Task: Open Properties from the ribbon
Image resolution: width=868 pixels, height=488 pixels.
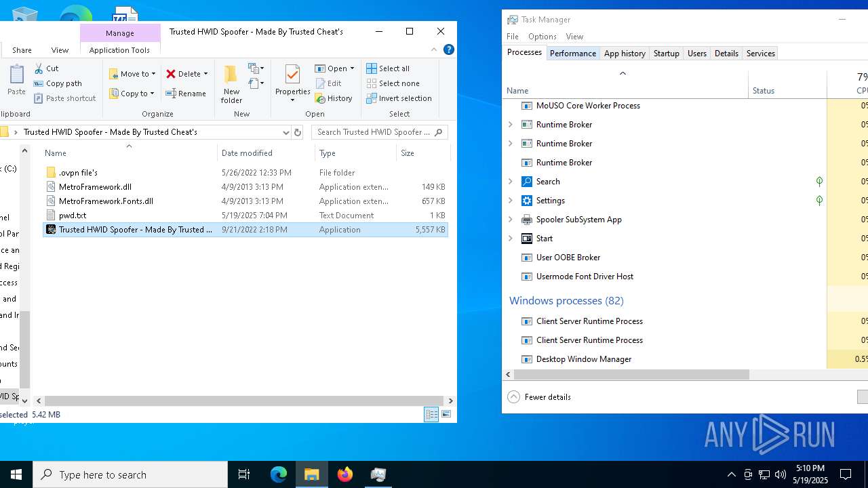Action: coord(292,84)
